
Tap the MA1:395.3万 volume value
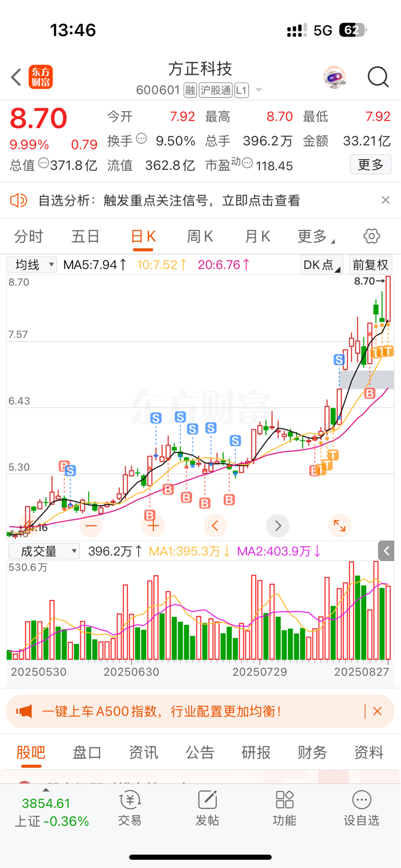pyautogui.click(x=189, y=551)
